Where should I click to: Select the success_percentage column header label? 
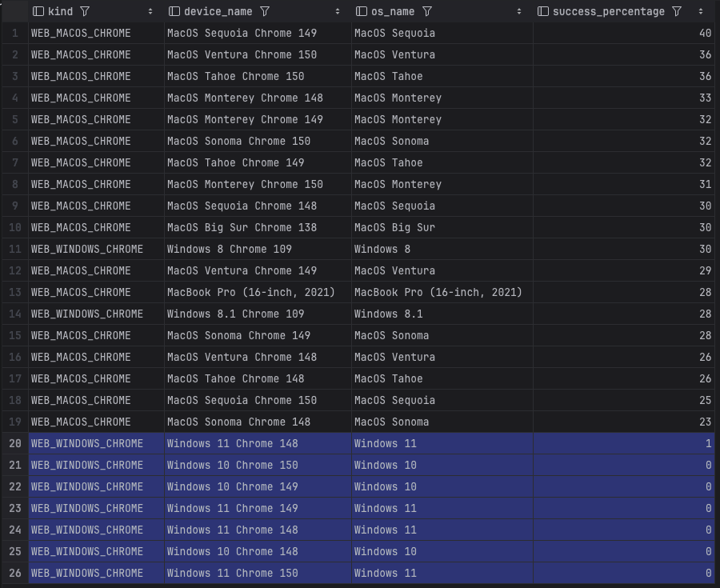pos(609,11)
